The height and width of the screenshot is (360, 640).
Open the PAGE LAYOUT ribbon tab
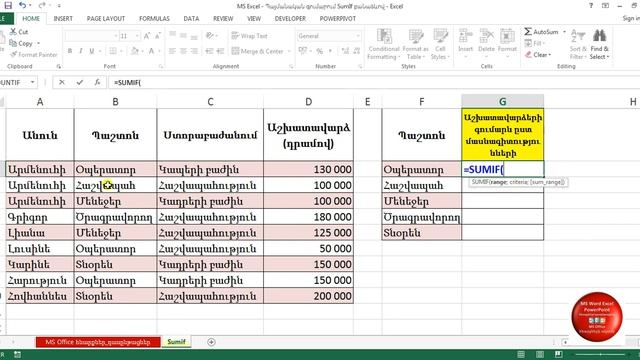point(106,19)
